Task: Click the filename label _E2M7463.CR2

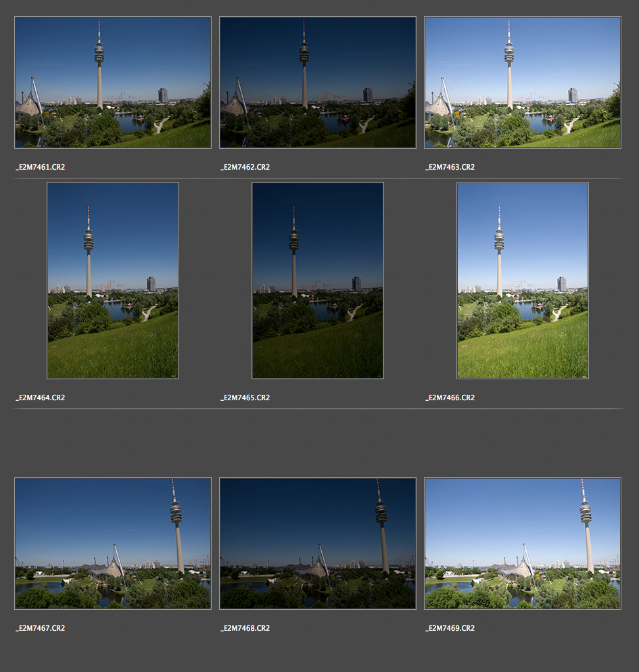Action: point(450,167)
